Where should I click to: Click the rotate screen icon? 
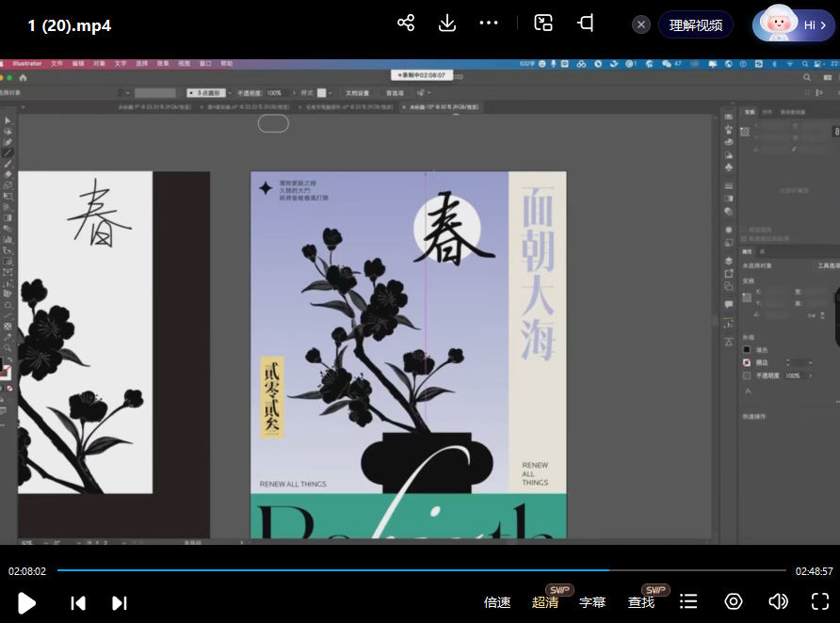[586, 24]
